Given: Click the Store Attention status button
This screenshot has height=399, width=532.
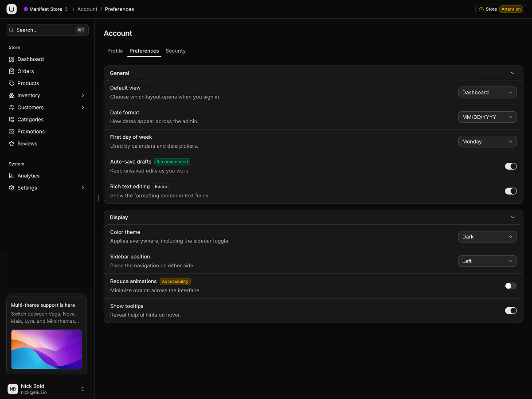Looking at the screenshot, I should coord(501,9).
